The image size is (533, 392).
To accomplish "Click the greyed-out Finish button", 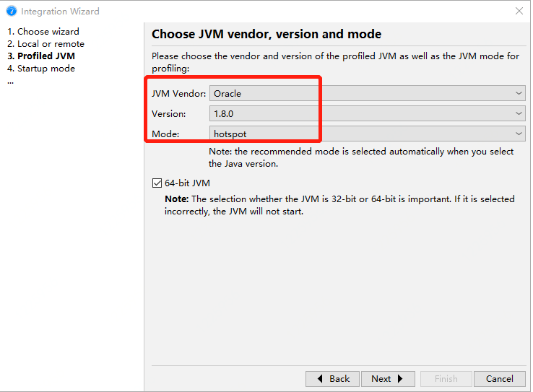I will click(446, 379).
